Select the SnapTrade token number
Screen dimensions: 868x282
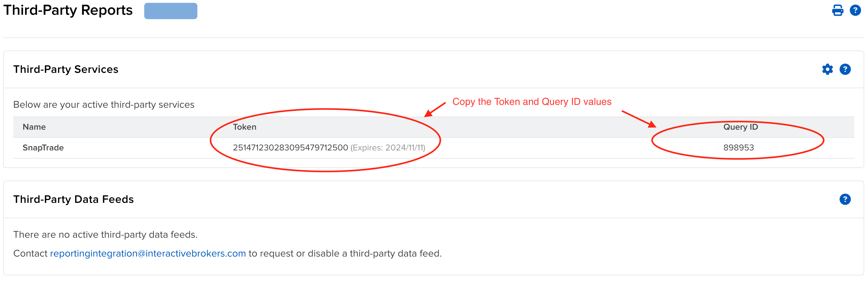[290, 147]
